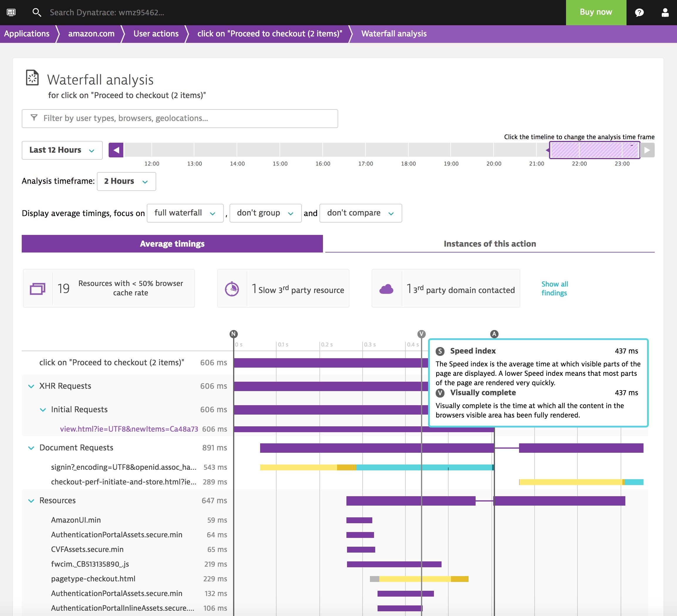Go to User actions breadcrumb
The height and width of the screenshot is (616, 677).
click(156, 33)
